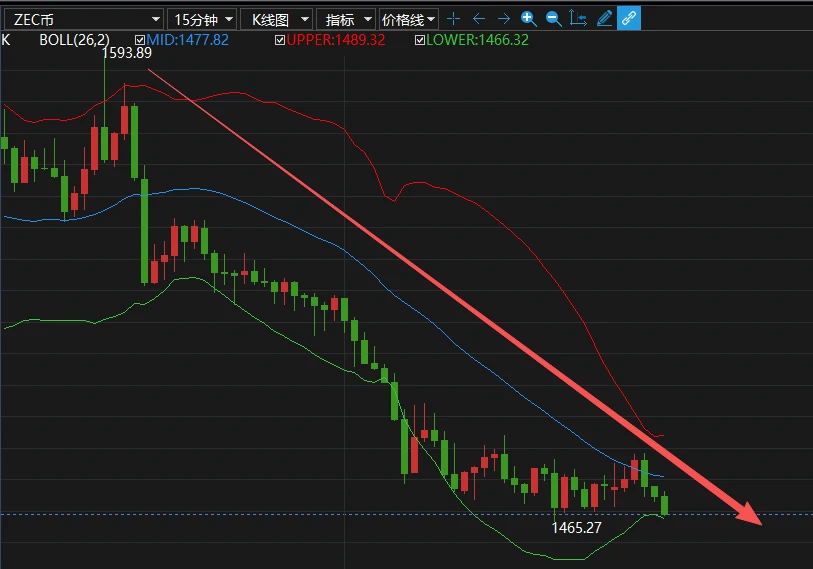Click the K label left of BOLL
Image resolution: width=813 pixels, height=569 pixels.
tap(6, 40)
